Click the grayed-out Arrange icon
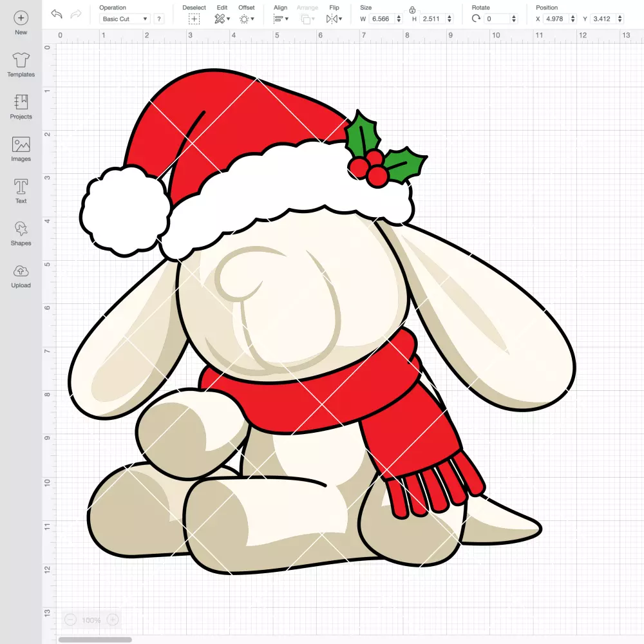Image resolution: width=644 pixels, height=644 pixels. 307,19
